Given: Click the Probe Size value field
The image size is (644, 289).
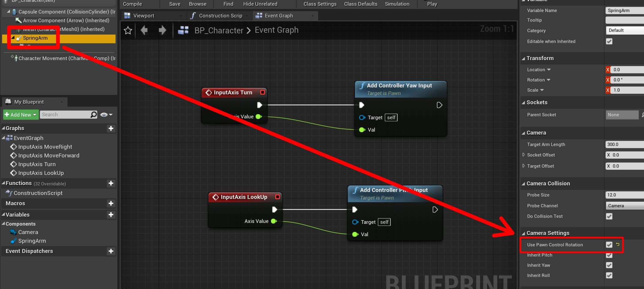Looking at the screenshot, I should coord(624,195).
